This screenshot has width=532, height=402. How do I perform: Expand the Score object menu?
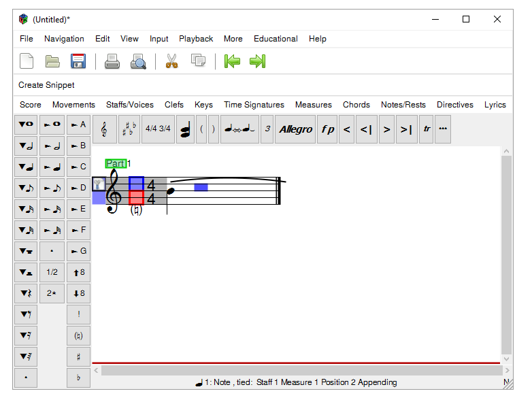(31, 105)
